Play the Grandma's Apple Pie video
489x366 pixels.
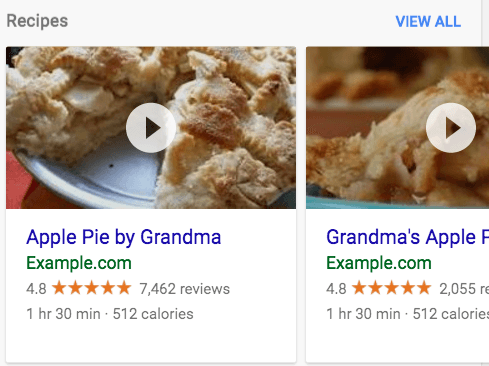(x=451, y=128)
